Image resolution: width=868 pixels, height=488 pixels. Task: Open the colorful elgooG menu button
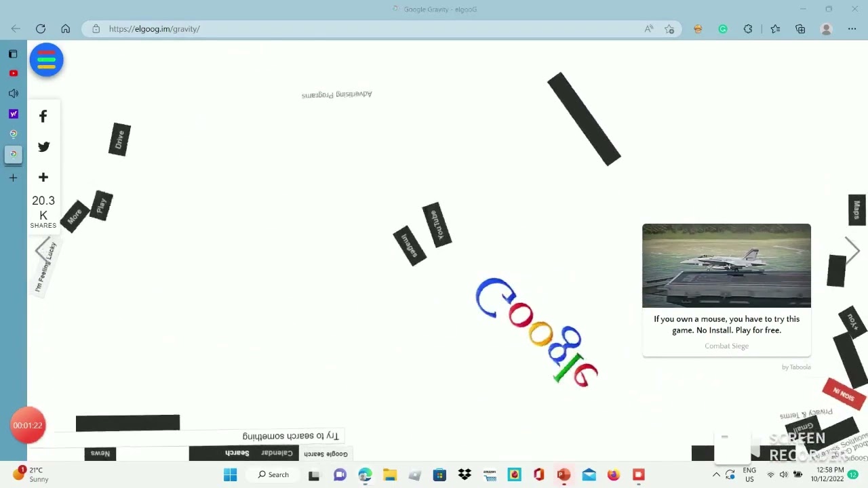[x=47, y=60]
